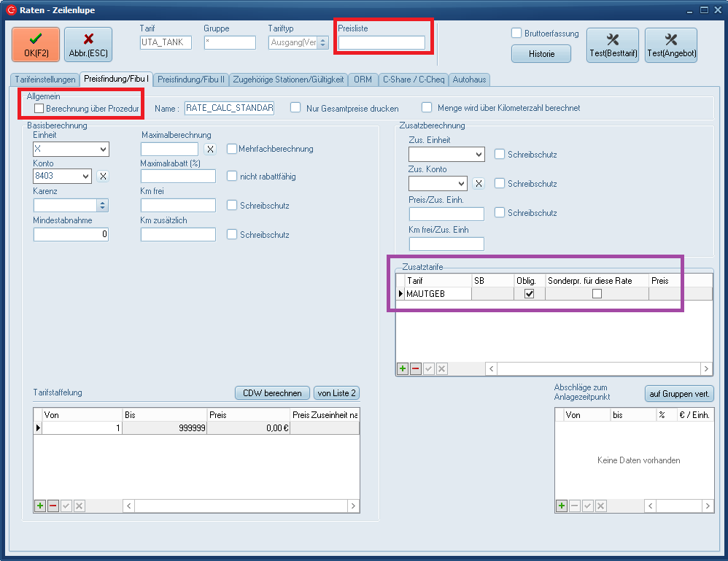The height and width of the screenshot is (561, 728).
Task: Open the Tarifeinstellungen tab
Action: point(44,79)
